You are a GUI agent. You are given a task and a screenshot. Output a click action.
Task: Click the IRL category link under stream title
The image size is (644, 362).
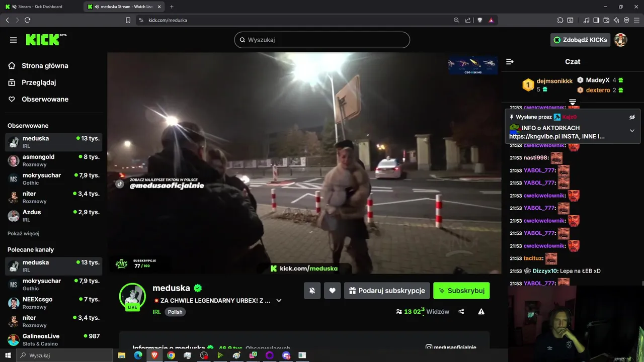(156, 312)
